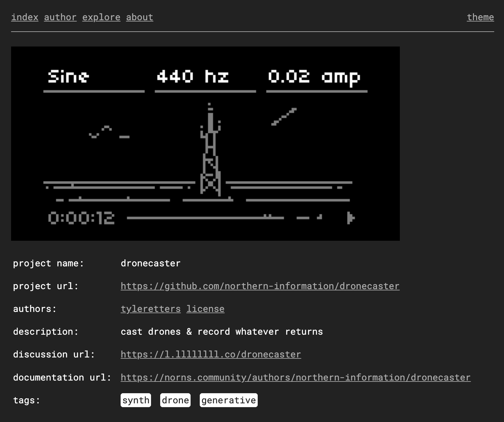Toggle the site theme link
This screenshot has width=504, height=422.
pos(480,17)
